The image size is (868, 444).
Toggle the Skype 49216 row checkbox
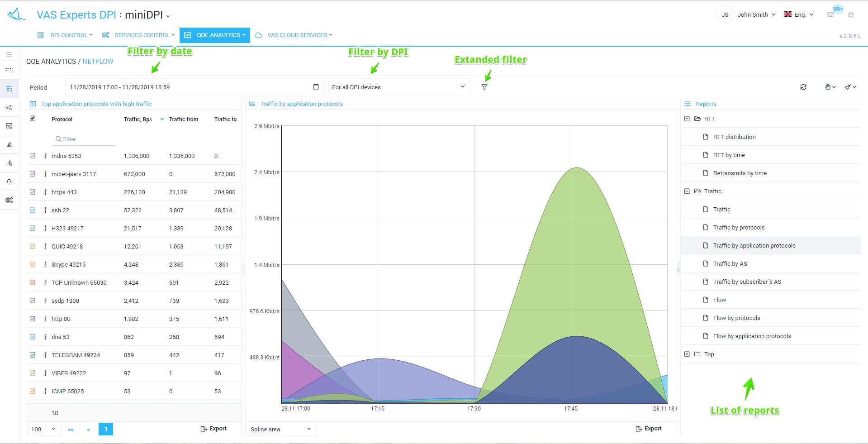click(x=33, y=264)
